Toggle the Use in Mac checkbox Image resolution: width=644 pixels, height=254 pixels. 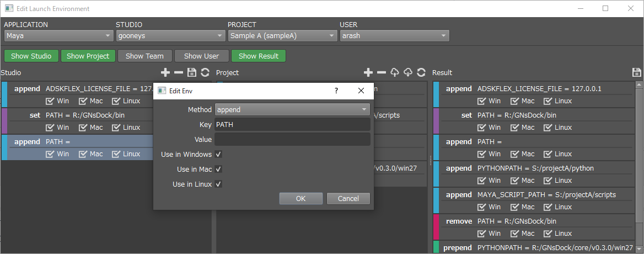[x=219, y=169]
